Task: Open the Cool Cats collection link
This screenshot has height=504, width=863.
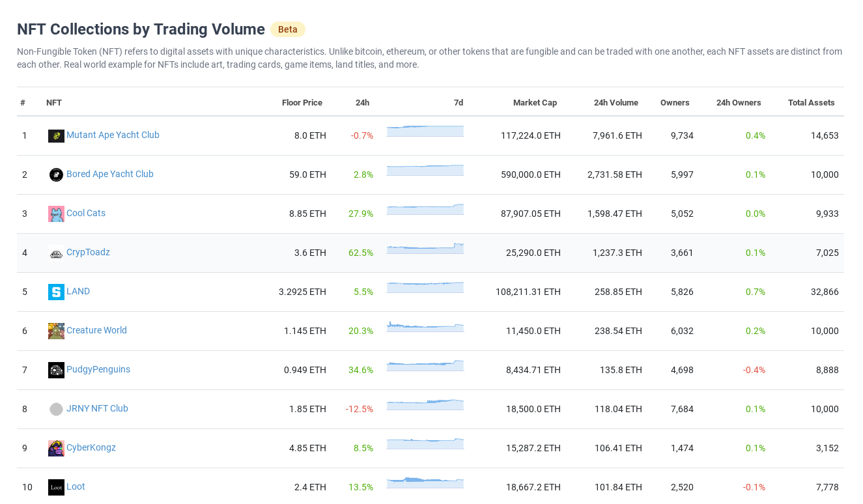Action: (86, 213)
